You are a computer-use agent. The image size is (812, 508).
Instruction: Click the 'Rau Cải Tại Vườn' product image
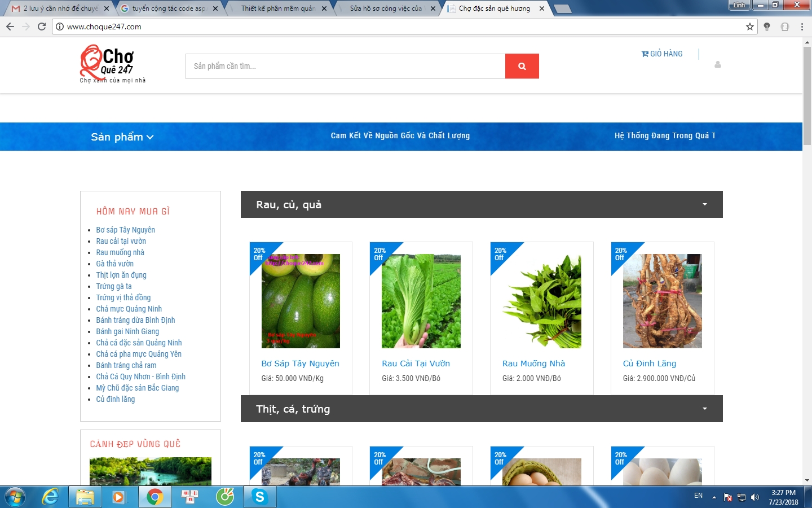click(x=421, y=301)
